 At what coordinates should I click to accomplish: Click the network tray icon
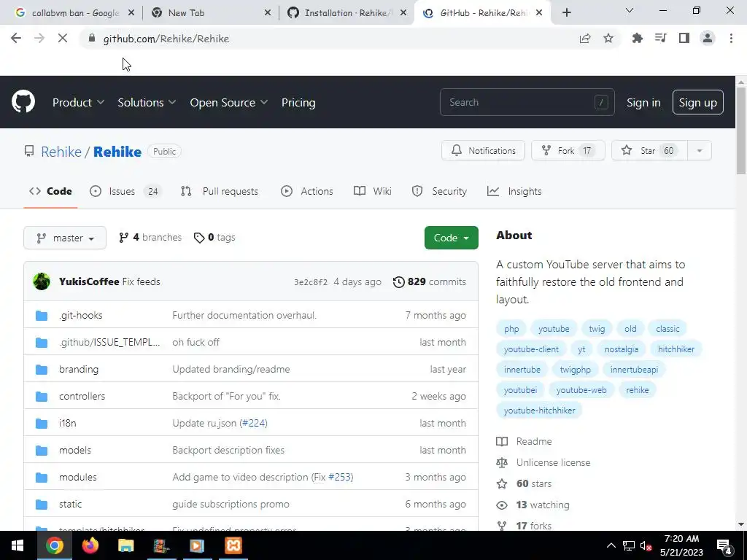[x=628, y=545]
